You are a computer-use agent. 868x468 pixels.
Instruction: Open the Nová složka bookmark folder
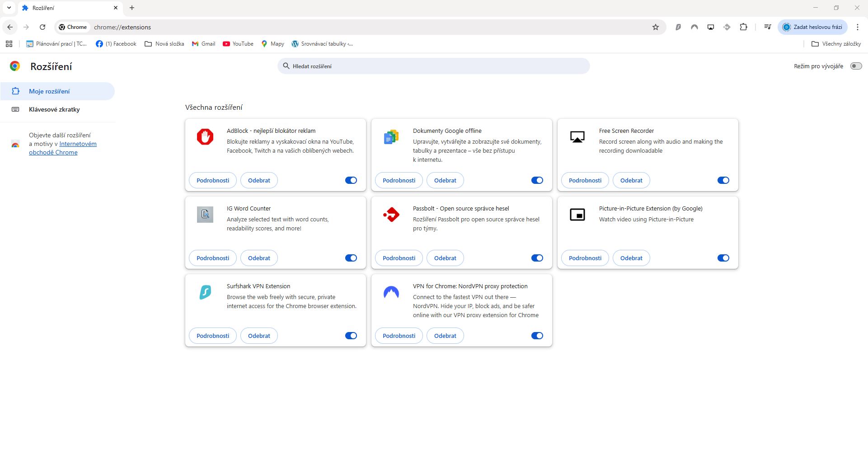[164, 44]
